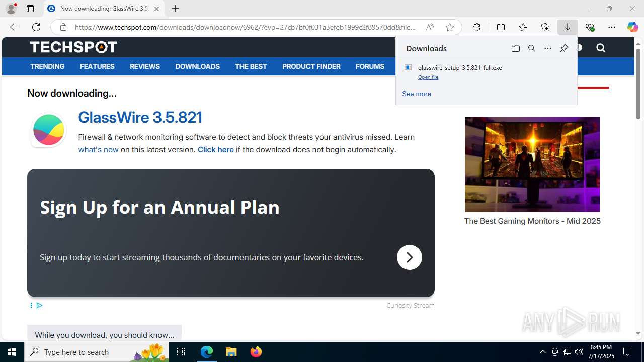Open THE BEST nav item
The width and height of the screenshot is (644, 362).
[x=251, y=66]
